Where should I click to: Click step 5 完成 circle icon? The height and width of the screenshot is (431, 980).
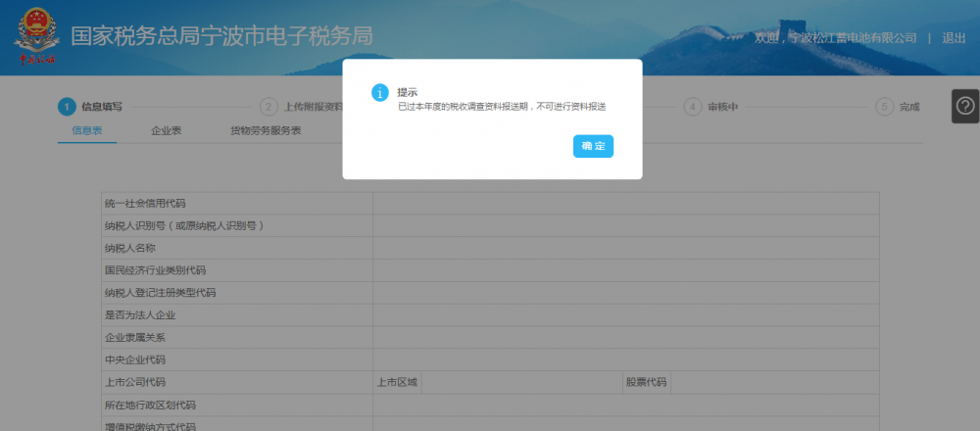point(884,107)
